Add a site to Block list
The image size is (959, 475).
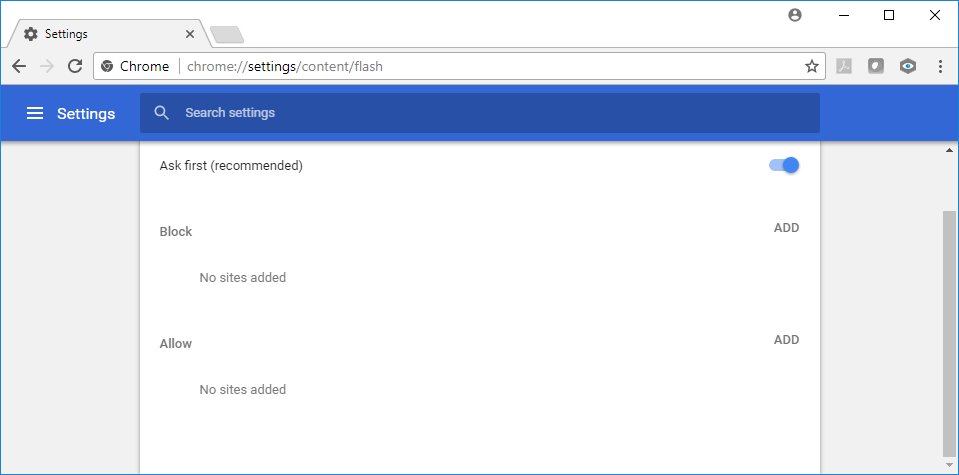point(787,228)
